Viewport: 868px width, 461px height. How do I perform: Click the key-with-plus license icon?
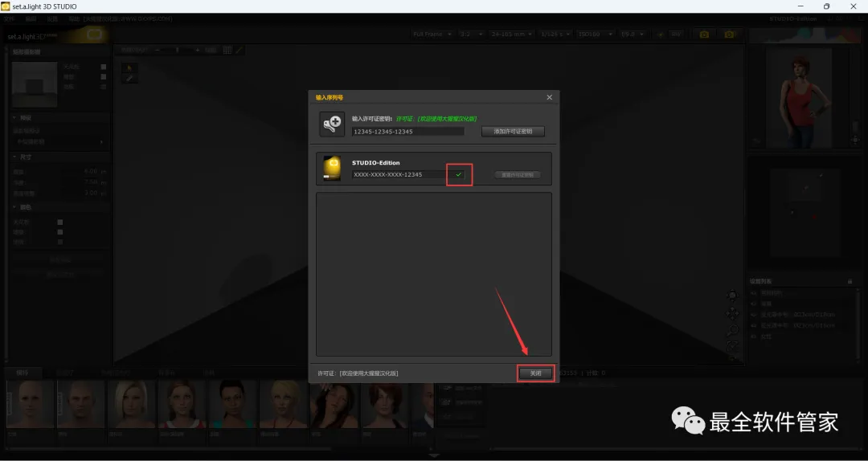click(x=332, y=124)
